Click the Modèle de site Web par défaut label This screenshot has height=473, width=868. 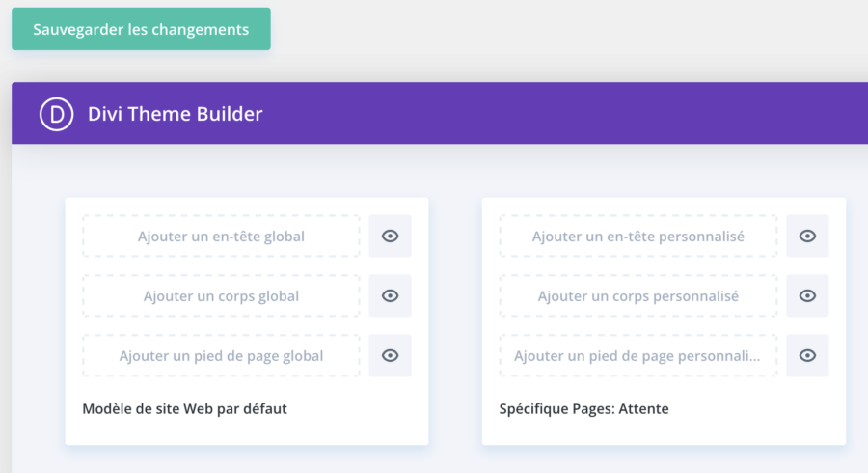[184, 408]
